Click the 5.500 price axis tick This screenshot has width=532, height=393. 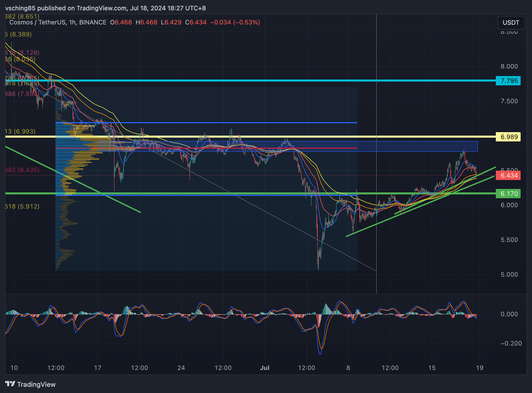(509, 240)
